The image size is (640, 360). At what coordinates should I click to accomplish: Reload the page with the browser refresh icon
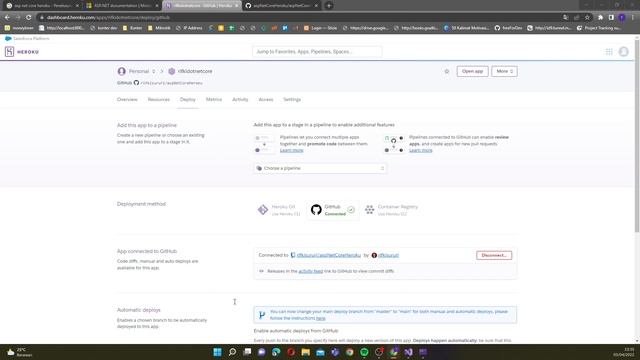[29, 18]
